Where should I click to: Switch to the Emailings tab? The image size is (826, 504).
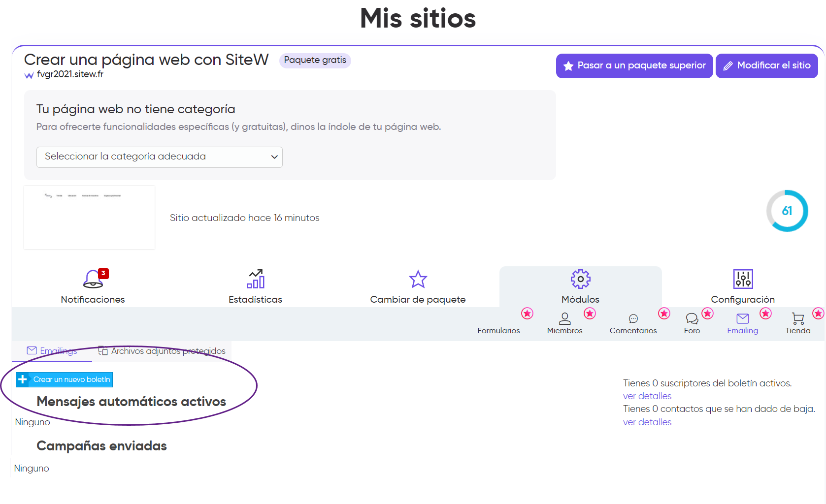52,351
